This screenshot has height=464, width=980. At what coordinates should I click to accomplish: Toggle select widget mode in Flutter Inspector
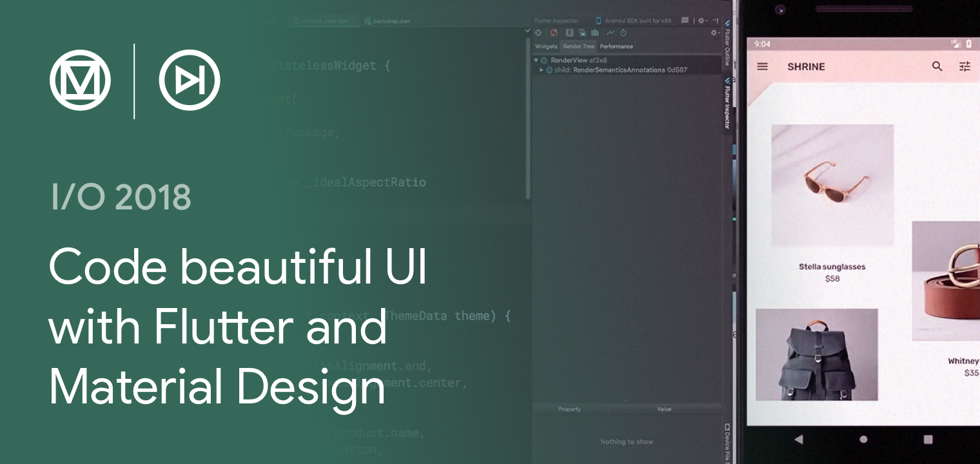point(538,33)
